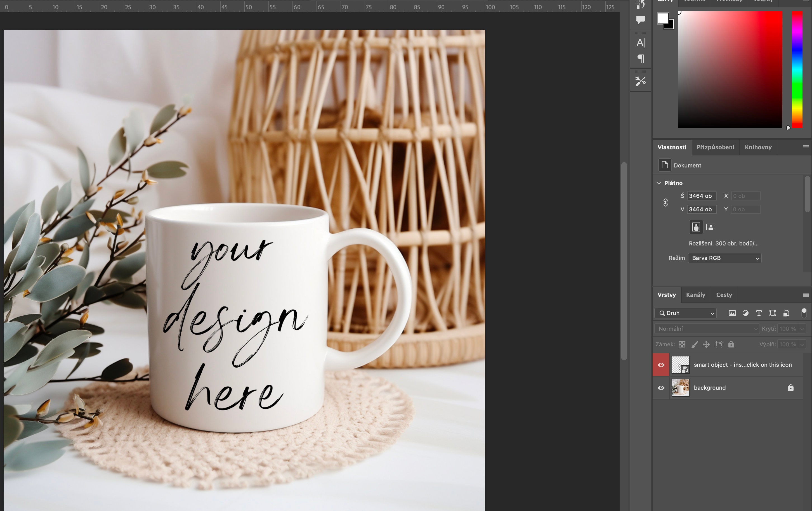Lock the layer position with the move icon

click(707, 344)
